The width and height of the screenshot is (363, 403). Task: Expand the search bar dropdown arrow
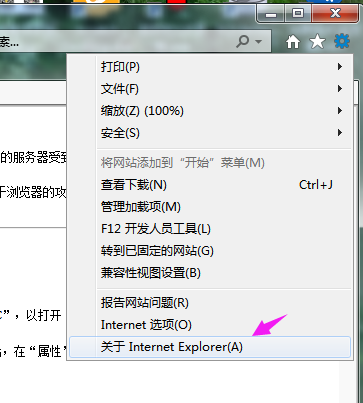click(258, 42)
